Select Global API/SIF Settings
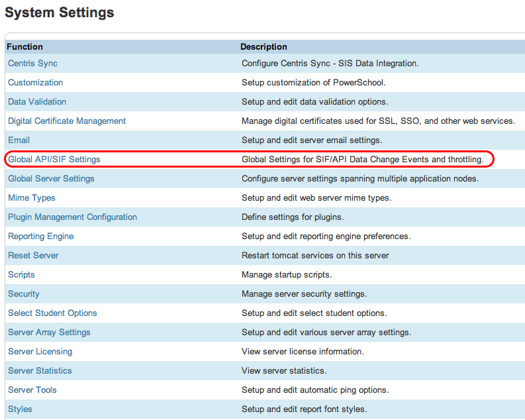Viewport: 525px width, 420px height. coord(54,160)
